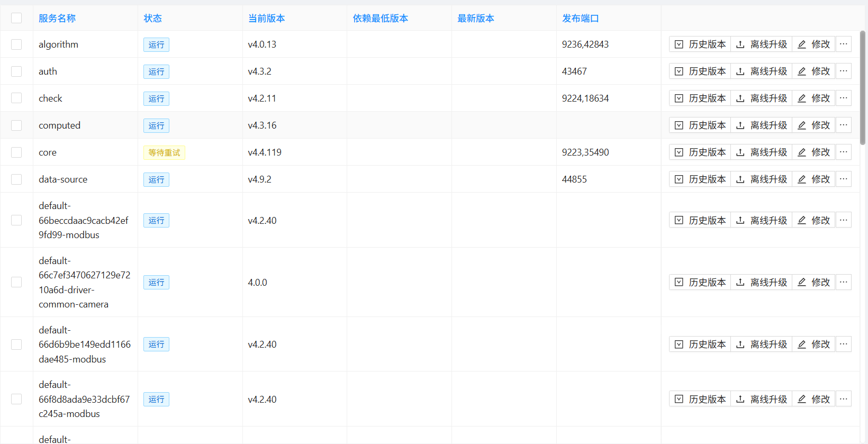The width and height of the screenshot is (868, 444).
Task: Click version v4.4.119 in core row
Action: point(265,152)
